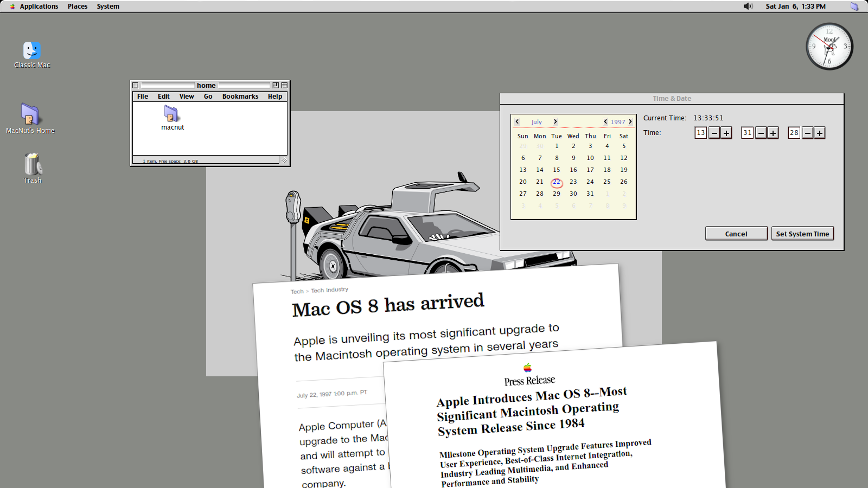
Task: Go to previous month in calendar
Action: click(517, 122)
